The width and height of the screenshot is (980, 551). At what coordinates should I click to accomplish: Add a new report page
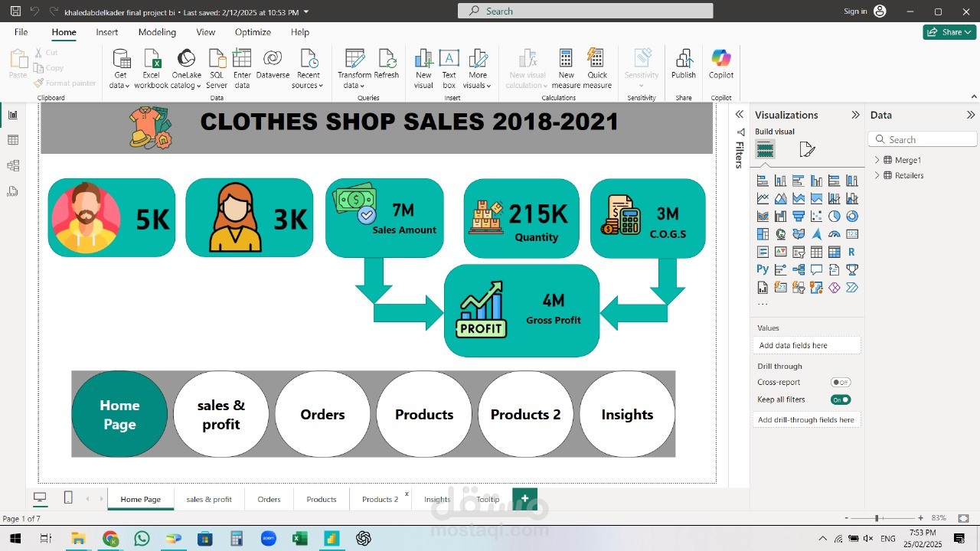tap(524, 498)
